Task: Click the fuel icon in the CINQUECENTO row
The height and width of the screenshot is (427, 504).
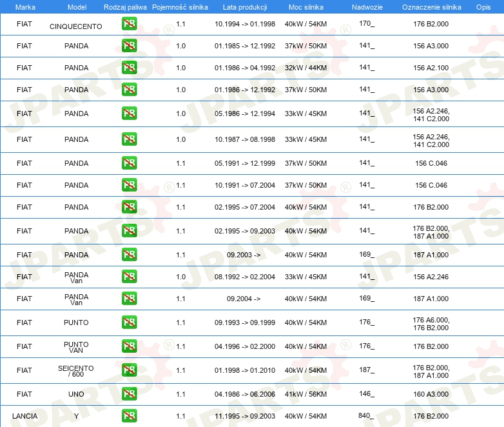Action: (x=129, y=24)
